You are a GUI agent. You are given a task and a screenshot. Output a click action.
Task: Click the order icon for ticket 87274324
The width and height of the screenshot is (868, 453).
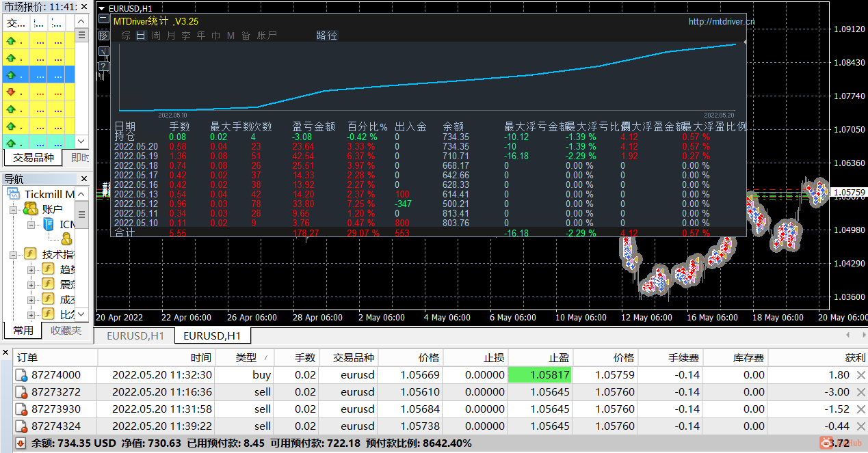(21, 426)
